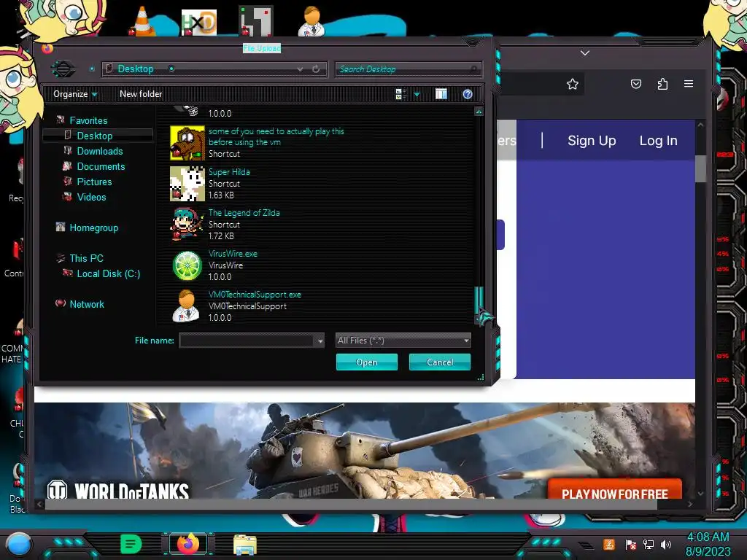Click the Search Desktop field

(408, 69)
